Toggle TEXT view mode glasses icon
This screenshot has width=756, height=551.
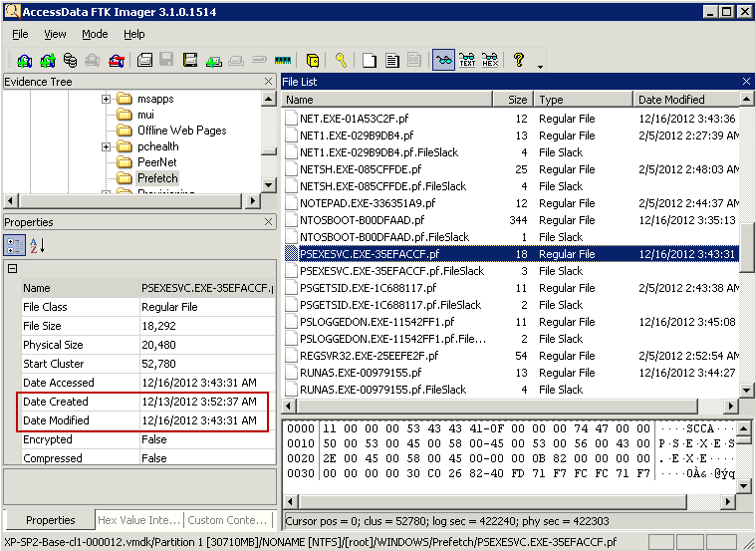point(467,61)
